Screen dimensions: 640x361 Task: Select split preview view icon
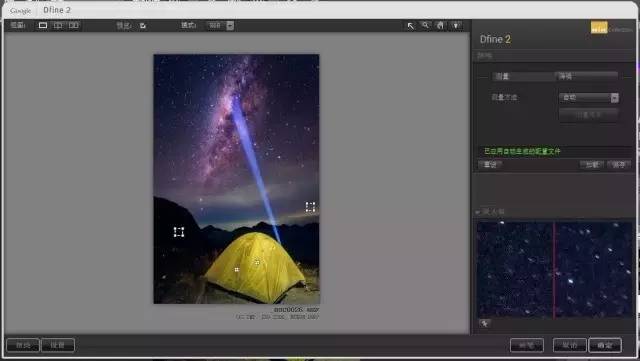[58, 25]
